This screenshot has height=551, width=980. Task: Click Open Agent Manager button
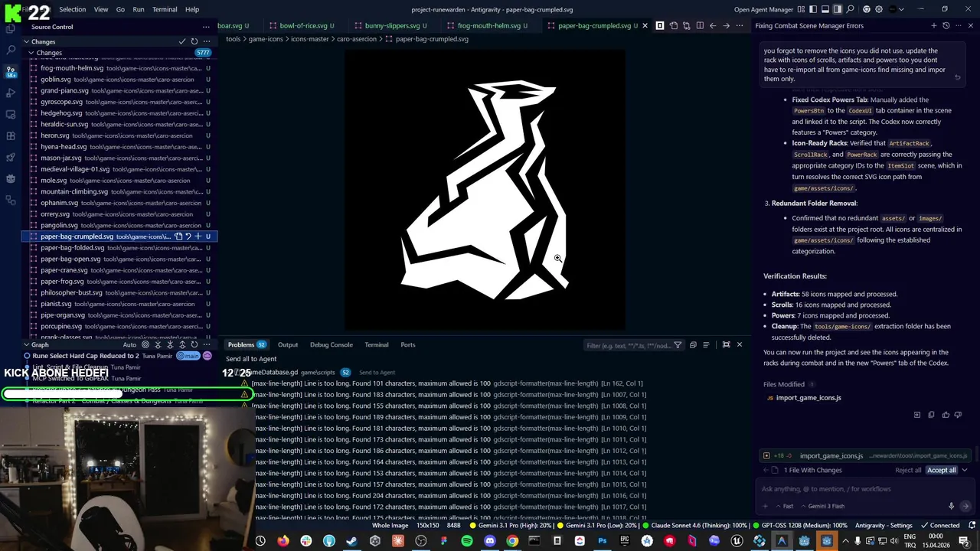pyautogui.click(x=763, y=9)
